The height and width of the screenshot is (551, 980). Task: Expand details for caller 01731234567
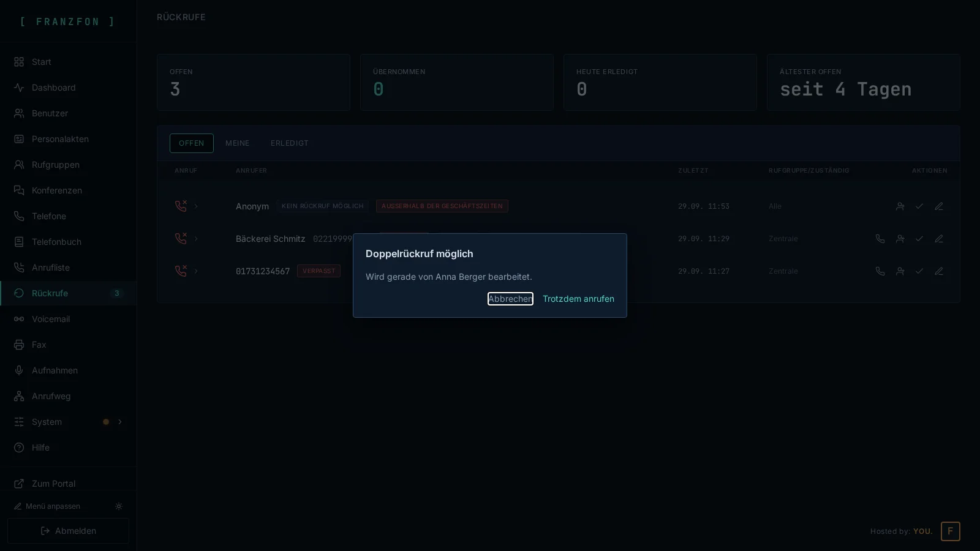[x=196, y=271]
